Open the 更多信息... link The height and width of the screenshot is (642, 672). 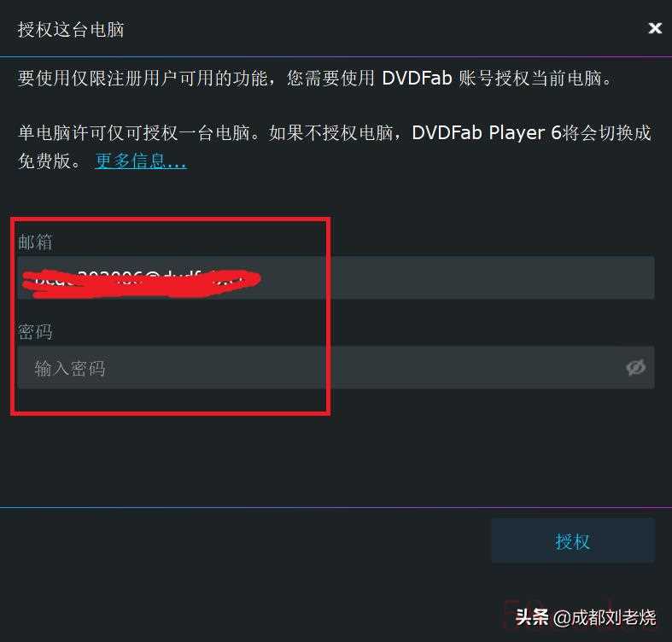pyautogui.click(x=141, y=161)
